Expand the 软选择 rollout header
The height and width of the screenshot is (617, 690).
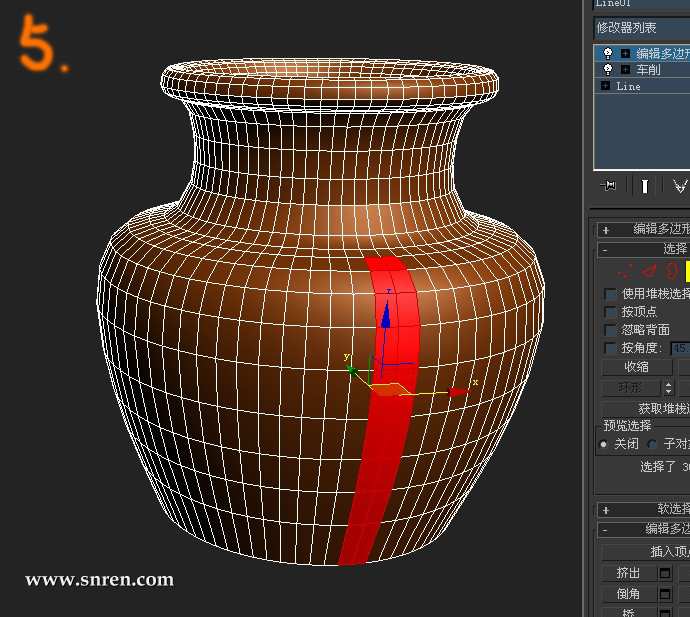pyautogui.click(x=644, y=509)
